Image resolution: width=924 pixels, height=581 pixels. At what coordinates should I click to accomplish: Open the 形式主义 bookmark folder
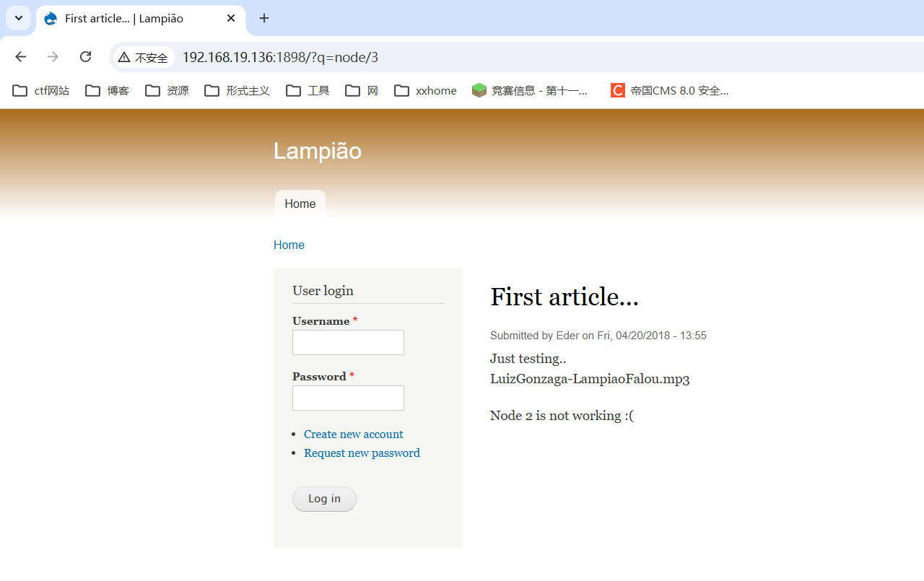(237, 91)
